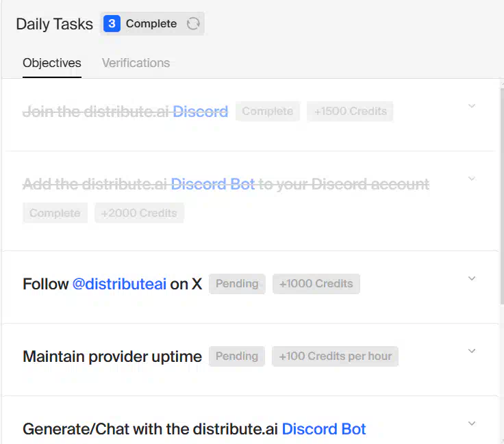Open the struck-through Discord link

click(x=200, y=112)
